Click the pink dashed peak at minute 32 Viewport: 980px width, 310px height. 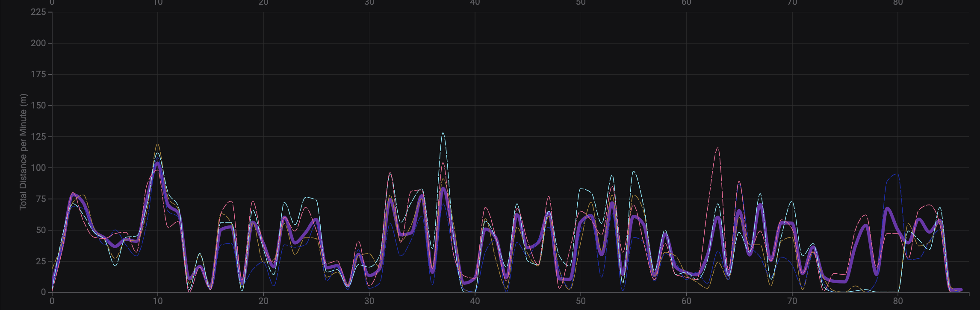390,173
